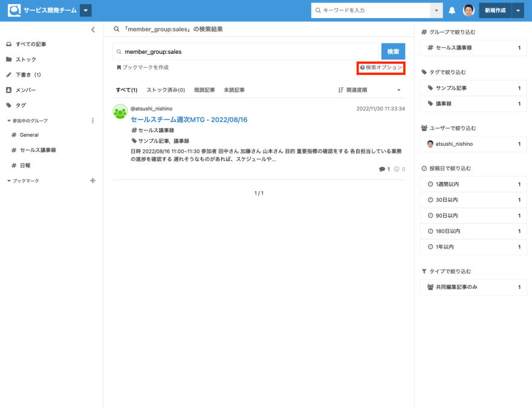
Task: Filter by 共同編集記事のみ type
Action: (473, 287)
